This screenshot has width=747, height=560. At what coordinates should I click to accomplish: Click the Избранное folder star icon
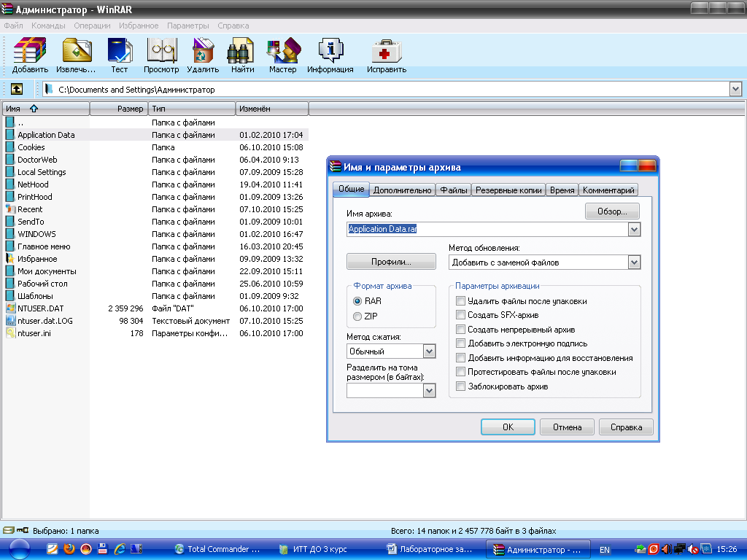(x=10, y=259)
